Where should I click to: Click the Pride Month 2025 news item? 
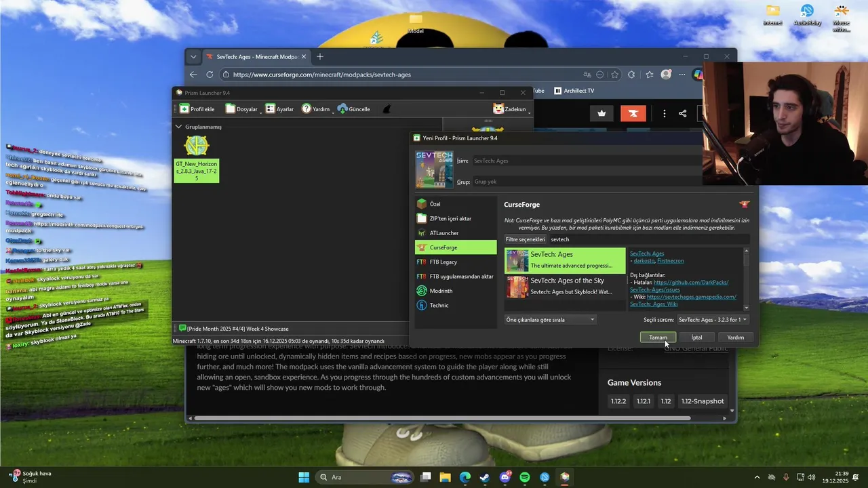pos(234,329)
